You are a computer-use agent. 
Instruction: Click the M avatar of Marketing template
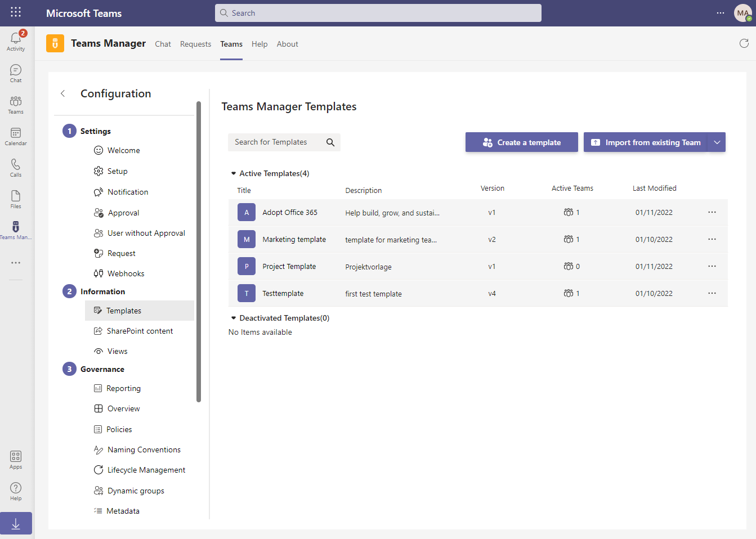pyautogui.click(x=247, y=239)
